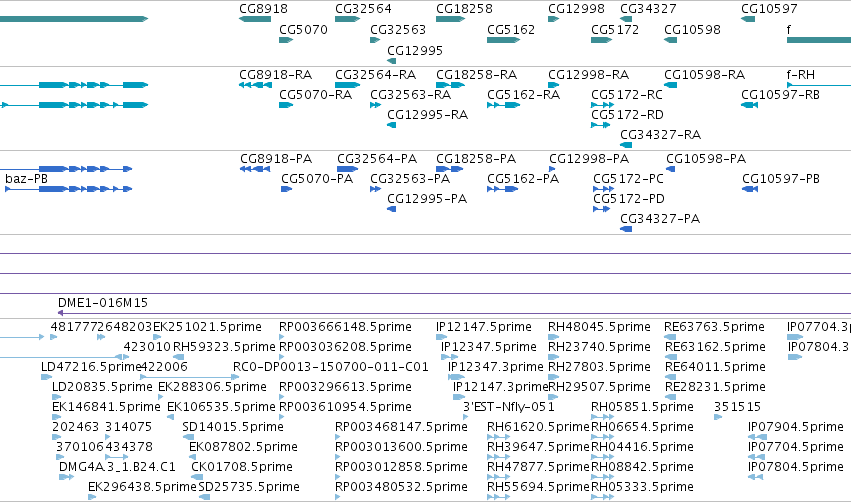Click the CG10597 gene label

769,9
